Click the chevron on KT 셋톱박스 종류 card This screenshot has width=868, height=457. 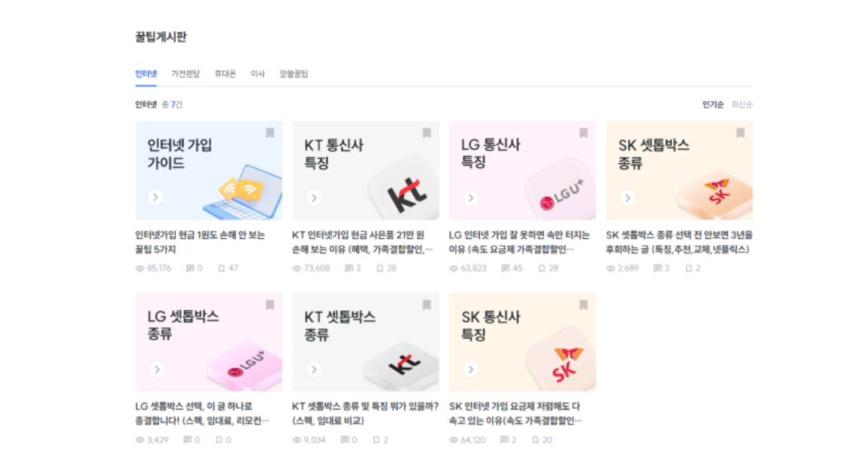click(314, 369)
